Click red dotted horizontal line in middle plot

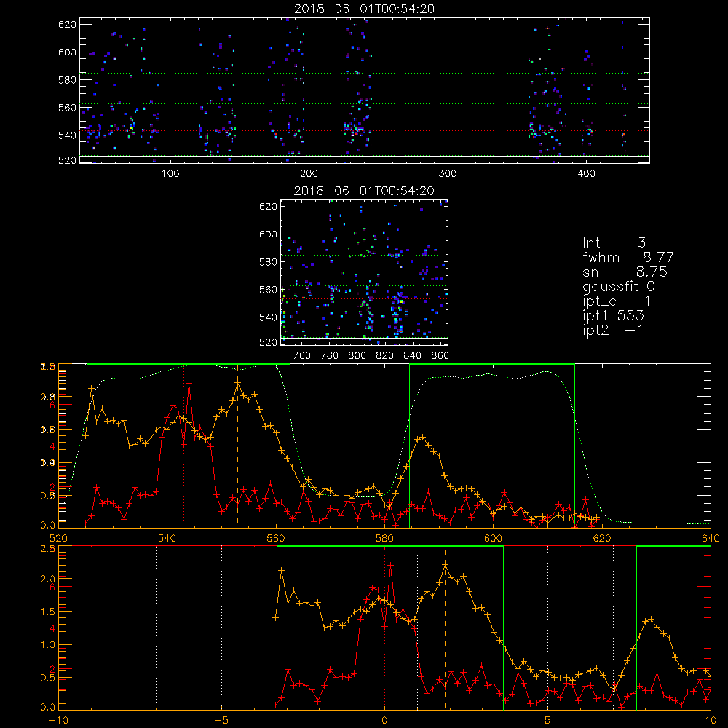[x=365, y=298]
